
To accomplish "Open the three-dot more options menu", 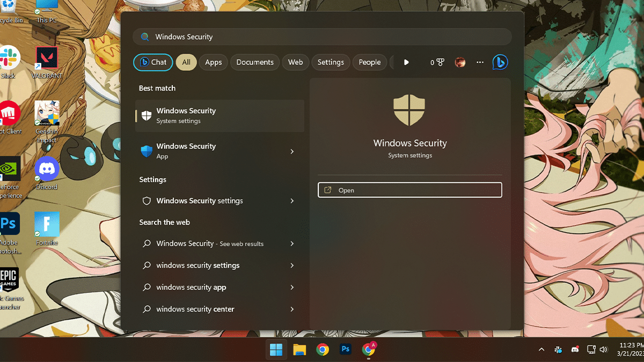I will coord(480,62).
